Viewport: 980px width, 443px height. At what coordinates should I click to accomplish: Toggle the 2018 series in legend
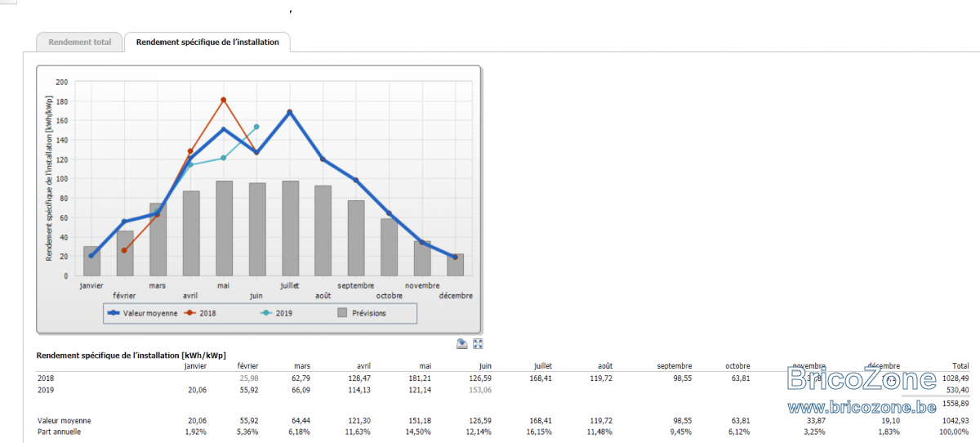point(201,313)
